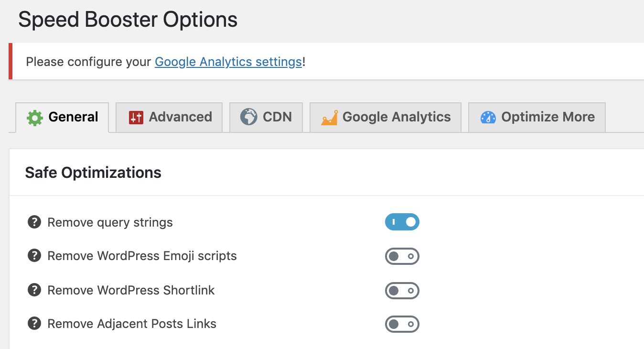
Task: Click the Remove query strings label text
Action: (x=110, y=222)
